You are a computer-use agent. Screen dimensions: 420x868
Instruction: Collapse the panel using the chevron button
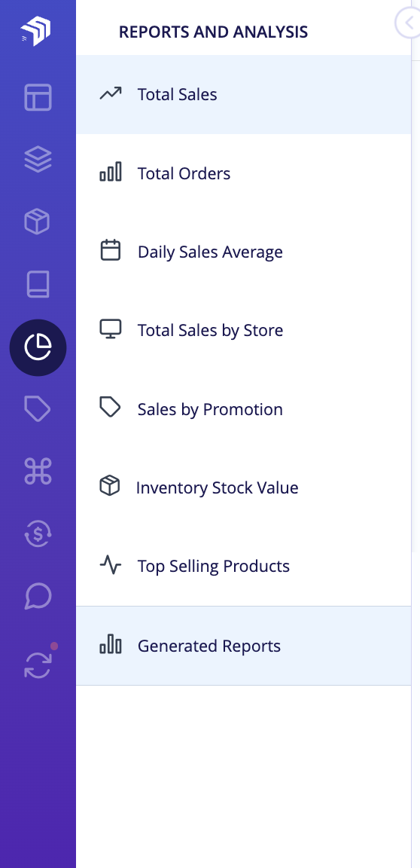point(407,23)
